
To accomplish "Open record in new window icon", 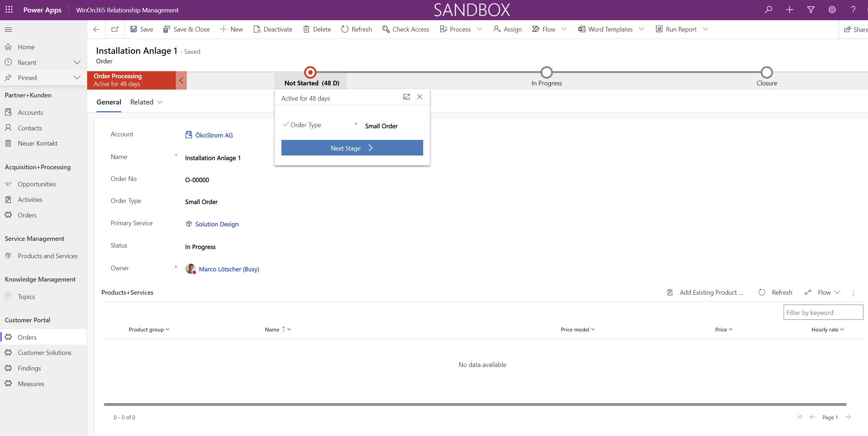I will (x=115, y=29).
